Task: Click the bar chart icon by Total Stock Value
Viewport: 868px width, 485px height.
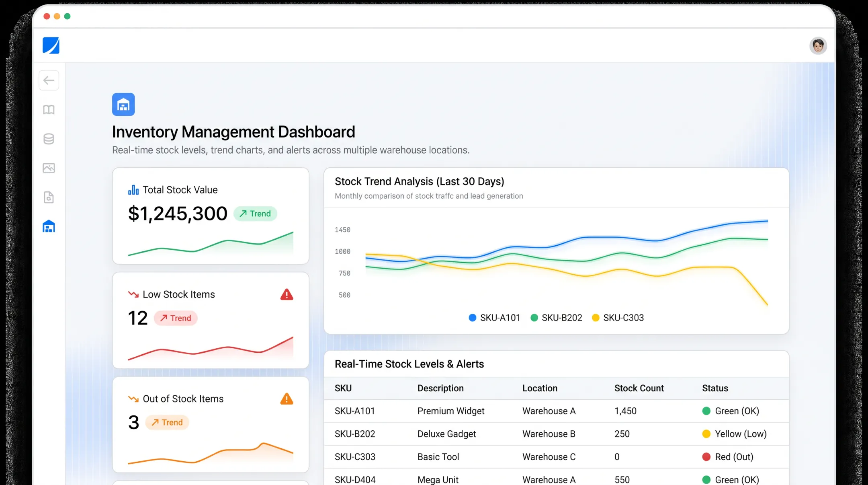Action: [x=133, y=190]
